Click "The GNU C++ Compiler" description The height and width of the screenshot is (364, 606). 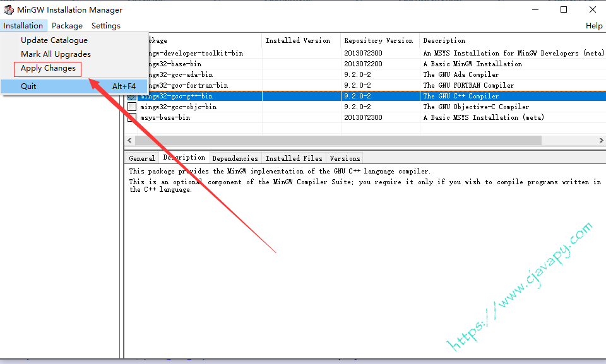coord(461,97)
